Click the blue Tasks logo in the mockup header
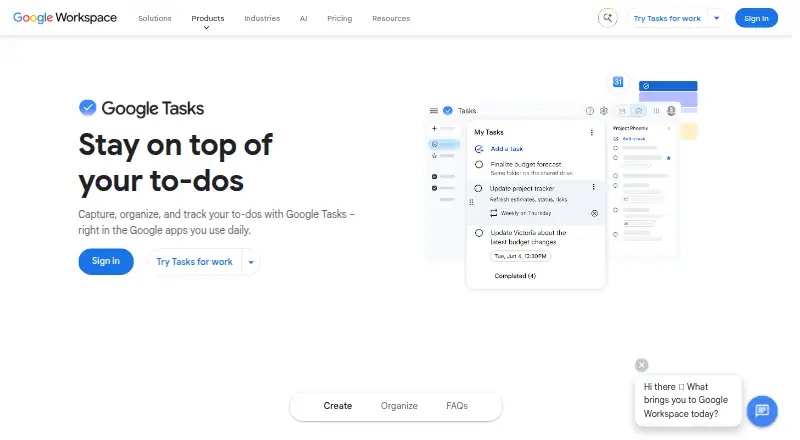The height and width of the screenshot is (440, 800). 447,110
